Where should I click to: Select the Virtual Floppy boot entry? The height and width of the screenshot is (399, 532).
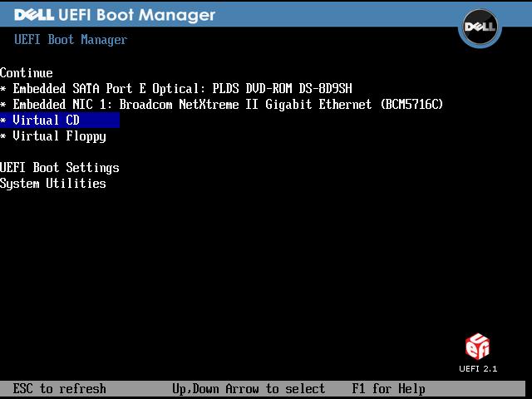(53, 136)
